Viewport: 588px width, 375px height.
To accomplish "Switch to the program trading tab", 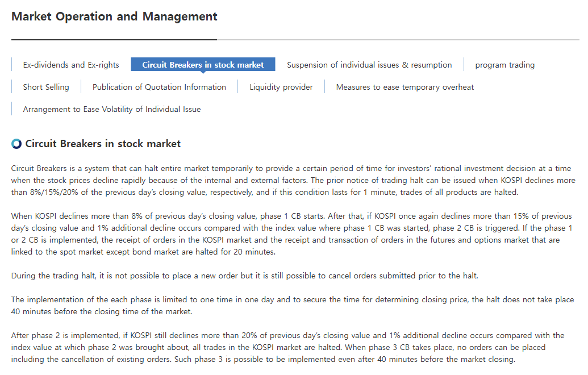I will click(x=504, y=65).
